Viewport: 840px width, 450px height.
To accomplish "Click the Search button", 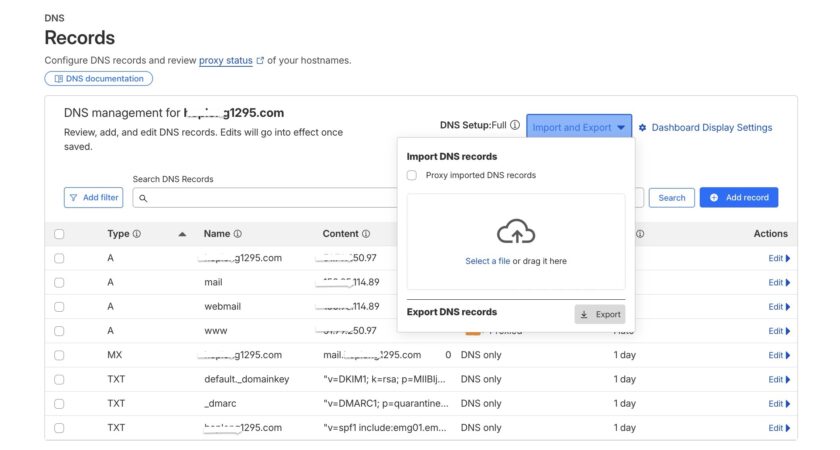I will pyautogui.click(x=672, y=198).
